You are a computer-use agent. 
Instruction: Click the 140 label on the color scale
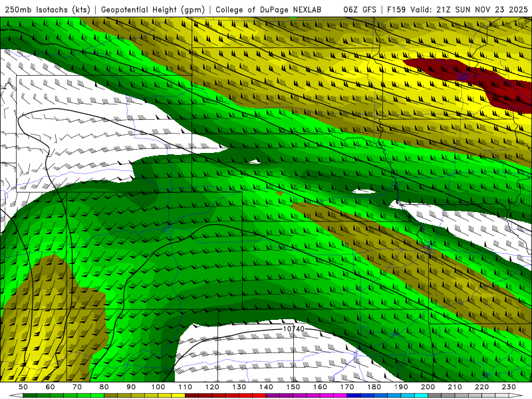(x=266, y=387)
